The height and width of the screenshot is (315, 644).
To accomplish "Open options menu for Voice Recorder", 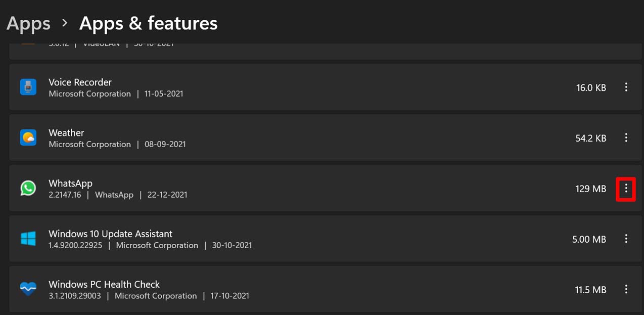I will [x=626, y=87].
